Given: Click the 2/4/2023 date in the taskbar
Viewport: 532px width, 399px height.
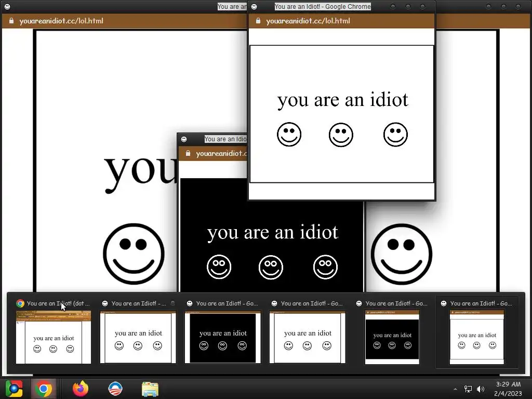Looking at the screenshot, I should click(508, 394).
